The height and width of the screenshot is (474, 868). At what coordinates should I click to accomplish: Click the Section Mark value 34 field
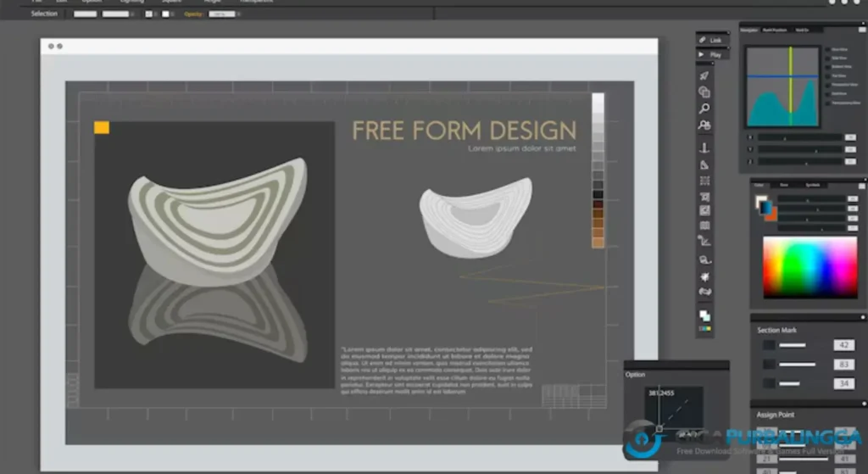pyautogui.click(x=843, y=383)
